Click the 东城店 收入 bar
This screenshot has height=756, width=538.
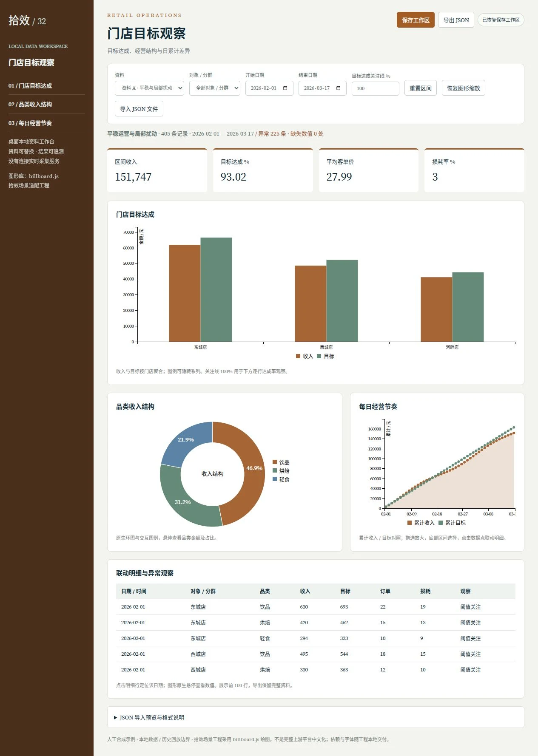185,293
